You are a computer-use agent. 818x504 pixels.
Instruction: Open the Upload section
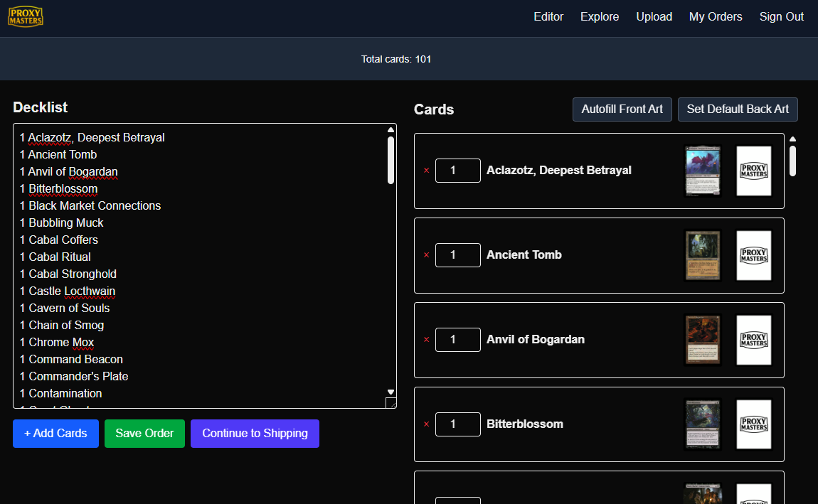[654, 16]
